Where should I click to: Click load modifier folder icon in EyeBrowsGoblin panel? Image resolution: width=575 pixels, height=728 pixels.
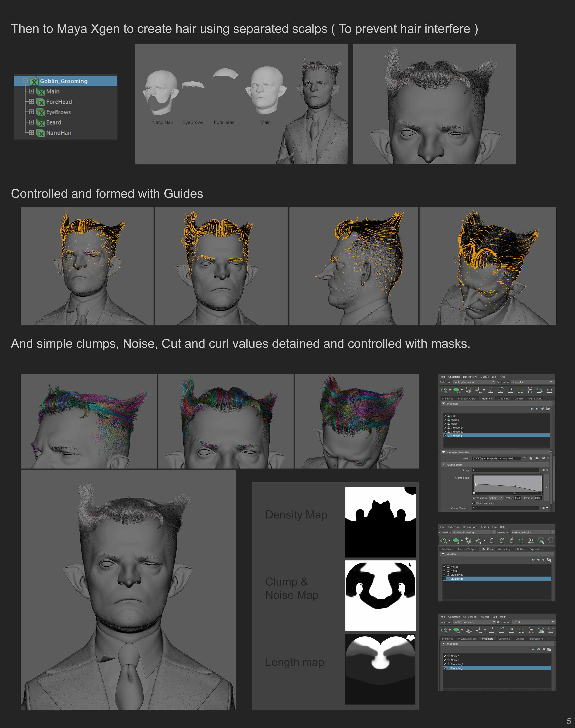pyautogui.click(x=549, y=560)
